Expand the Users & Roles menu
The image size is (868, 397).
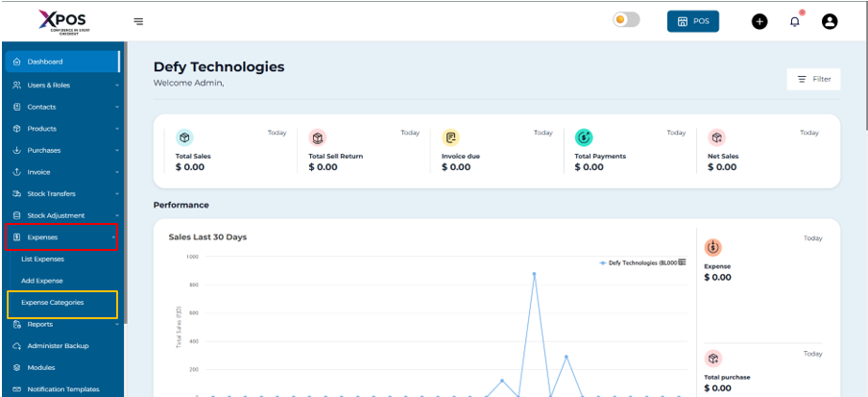coord(60,85)
